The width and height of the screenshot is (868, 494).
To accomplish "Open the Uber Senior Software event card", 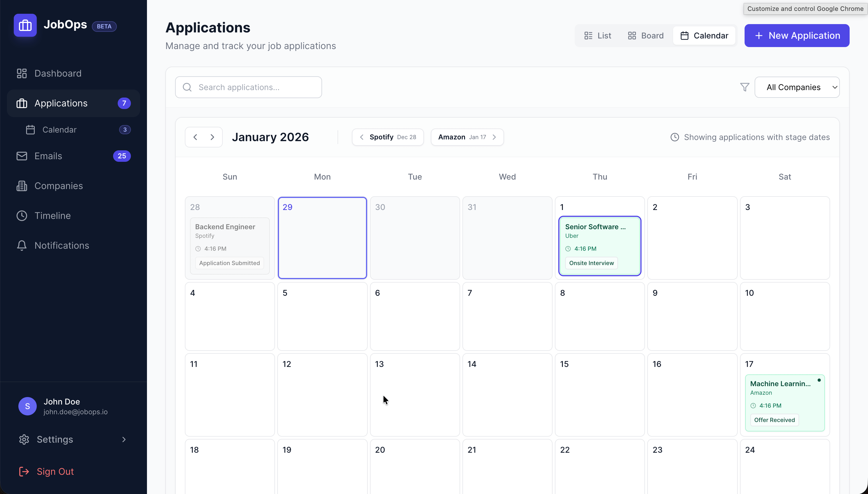I will pos(600,246).
